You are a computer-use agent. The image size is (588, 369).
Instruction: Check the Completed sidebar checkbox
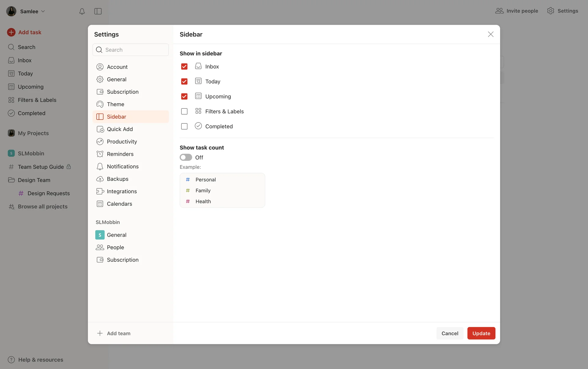(184, 126)
